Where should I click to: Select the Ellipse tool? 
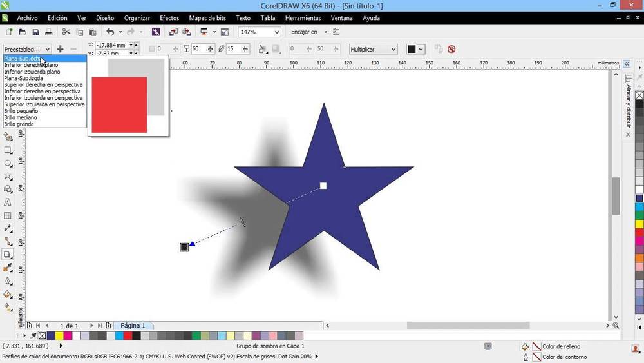click(x=8, y=163)
